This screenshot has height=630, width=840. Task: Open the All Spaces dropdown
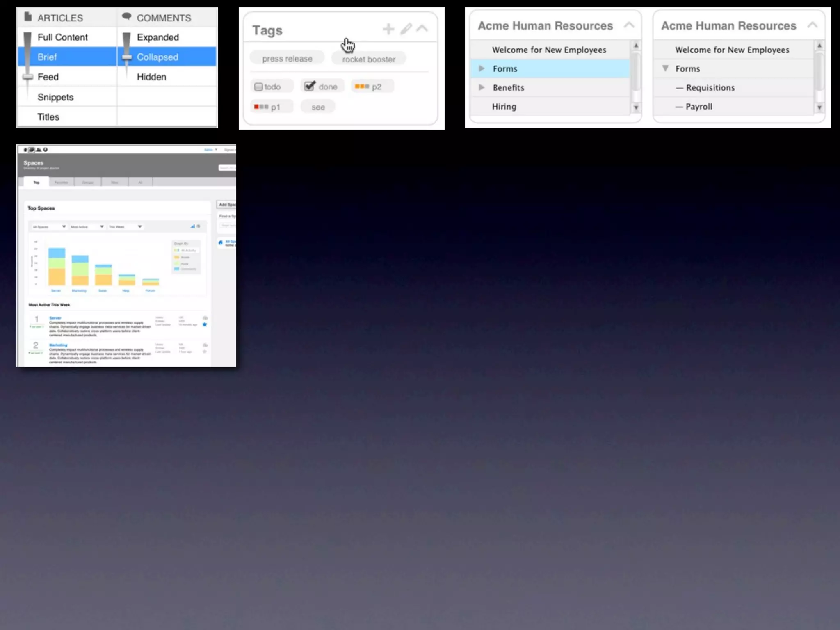pyautogui.click(x=49, y=227)
